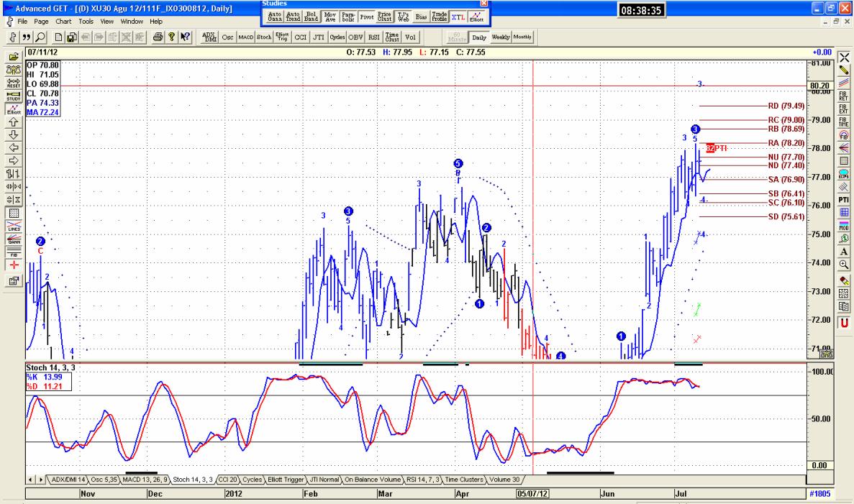Open TJ's Web study
The height and width of the screenshot is (504, 854).
pyautogui.click(x=403, y=17)
